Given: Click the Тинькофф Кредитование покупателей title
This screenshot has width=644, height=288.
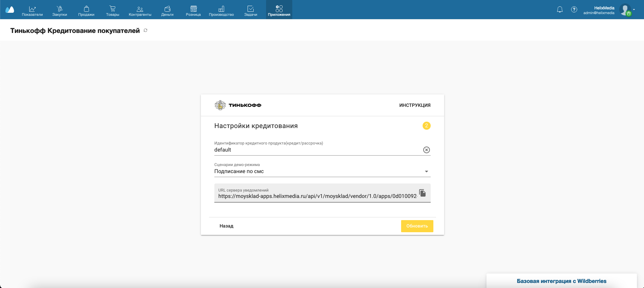Looking at the screenshot, I should coord(75,31).
